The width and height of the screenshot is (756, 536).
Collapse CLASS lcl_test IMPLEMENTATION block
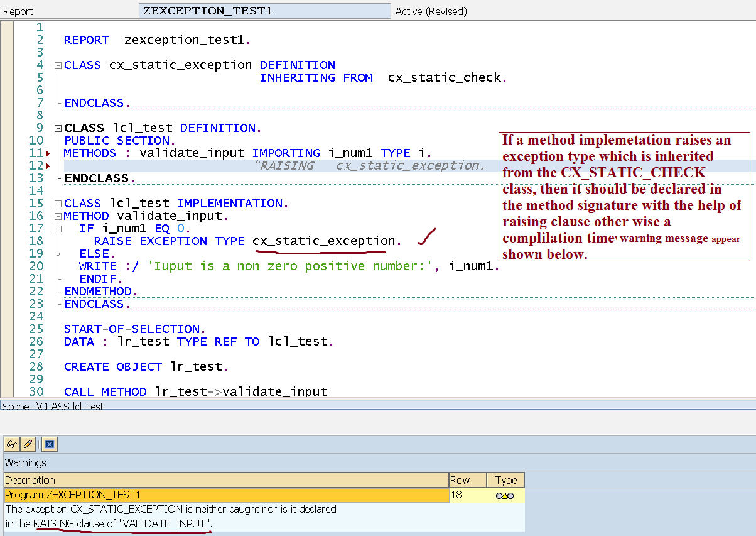(58, 204)
